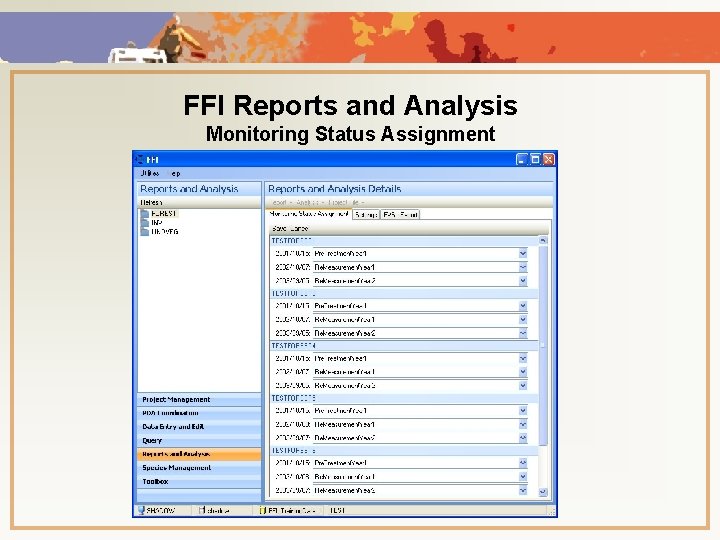Click the scroll down arrow of the status list
The width and height of the screenshot is (720, 540).
pyautogui.click(x=543, y=491)
